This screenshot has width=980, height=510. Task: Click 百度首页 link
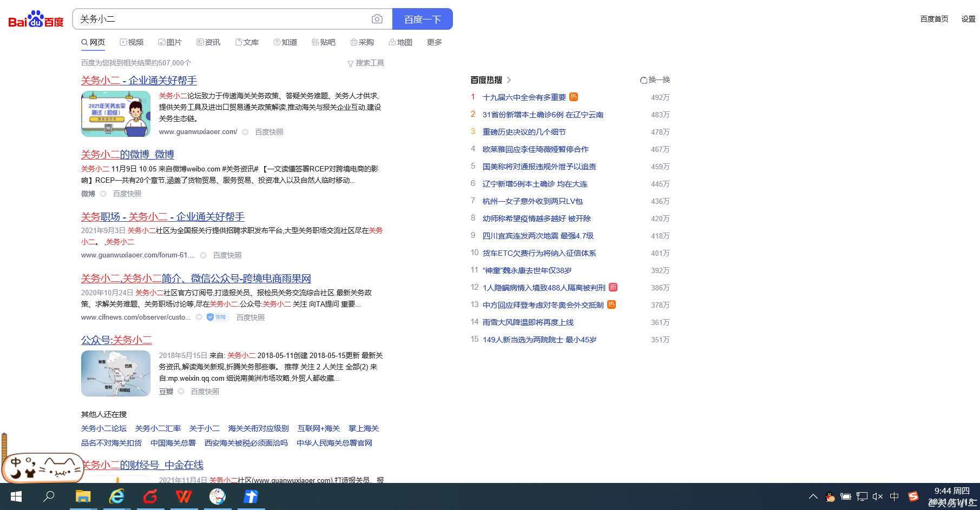[934, 19]
